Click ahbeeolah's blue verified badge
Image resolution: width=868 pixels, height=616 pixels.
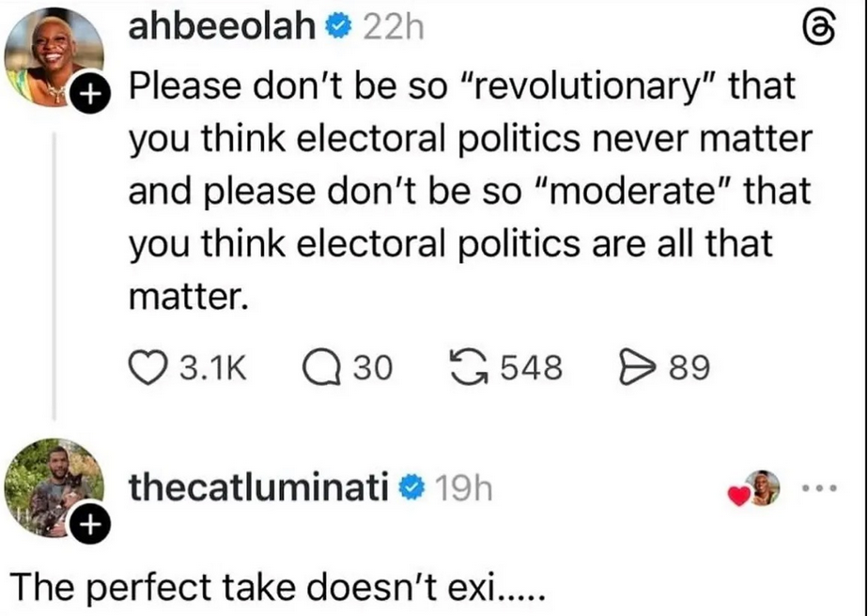point(336,29)
